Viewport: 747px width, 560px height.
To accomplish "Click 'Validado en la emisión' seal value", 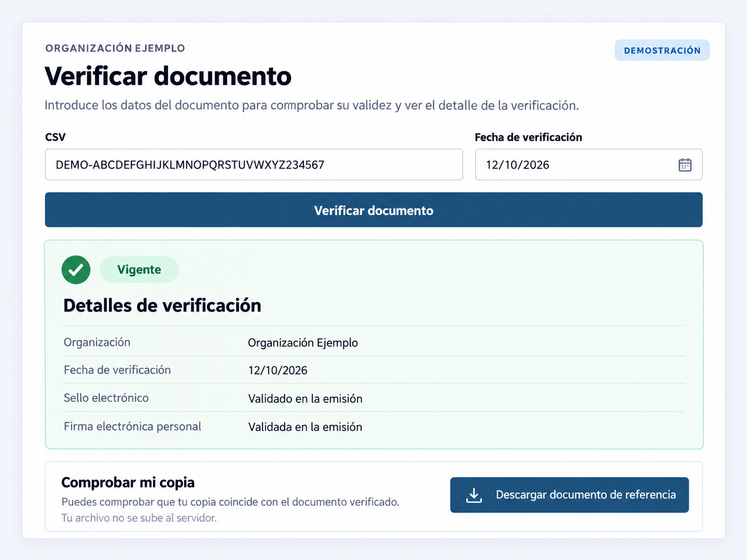I will click(305, 399).
